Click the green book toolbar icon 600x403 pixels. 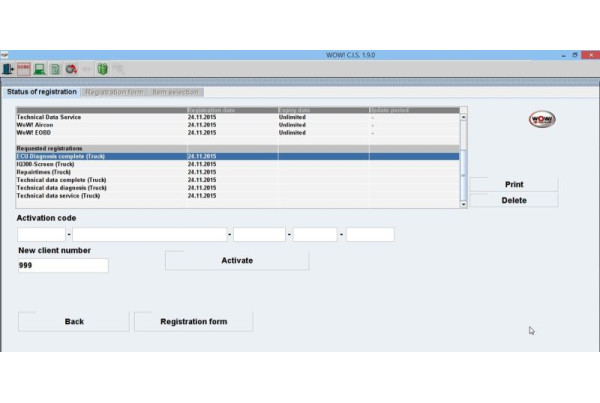(x=102, y=69)
